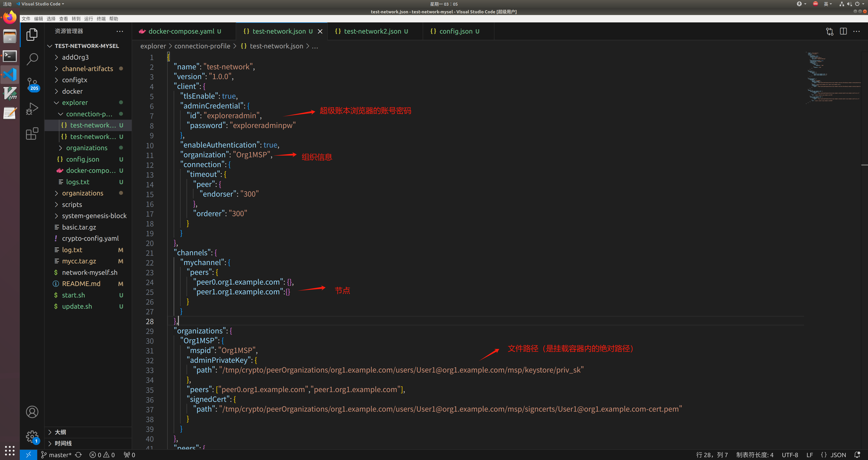Open the Vim application in the dock
The height and width of the screenshot is (460, 868).
[x=10, y=94]
